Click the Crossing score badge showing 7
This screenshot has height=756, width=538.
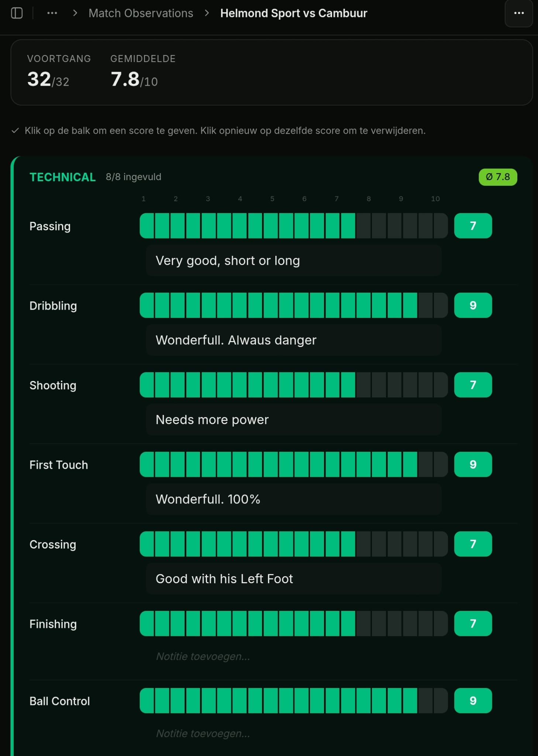pos(473,544)
